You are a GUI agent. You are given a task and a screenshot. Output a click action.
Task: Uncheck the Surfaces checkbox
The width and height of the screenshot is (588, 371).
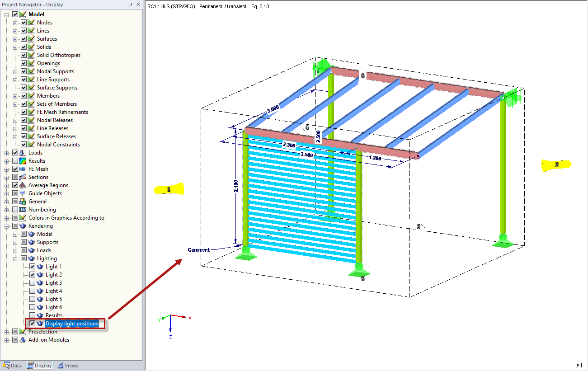[x=24, y=39]
